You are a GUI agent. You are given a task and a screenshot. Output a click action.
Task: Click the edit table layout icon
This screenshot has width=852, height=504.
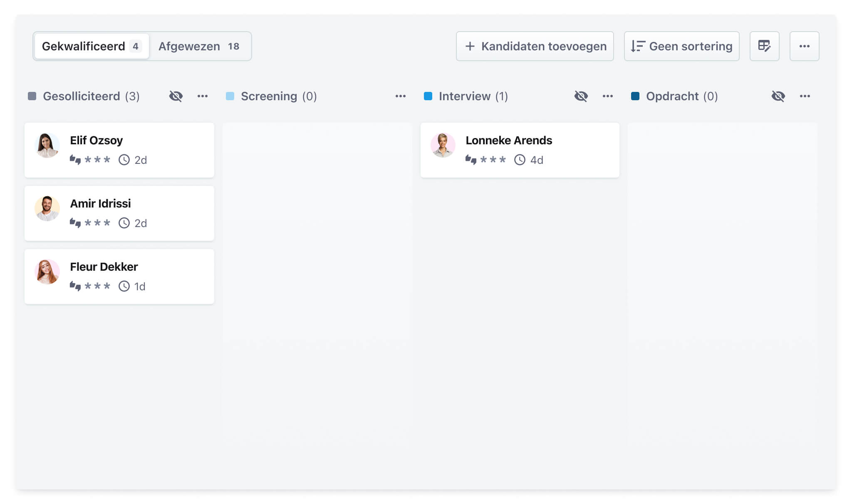click(764, 46)
